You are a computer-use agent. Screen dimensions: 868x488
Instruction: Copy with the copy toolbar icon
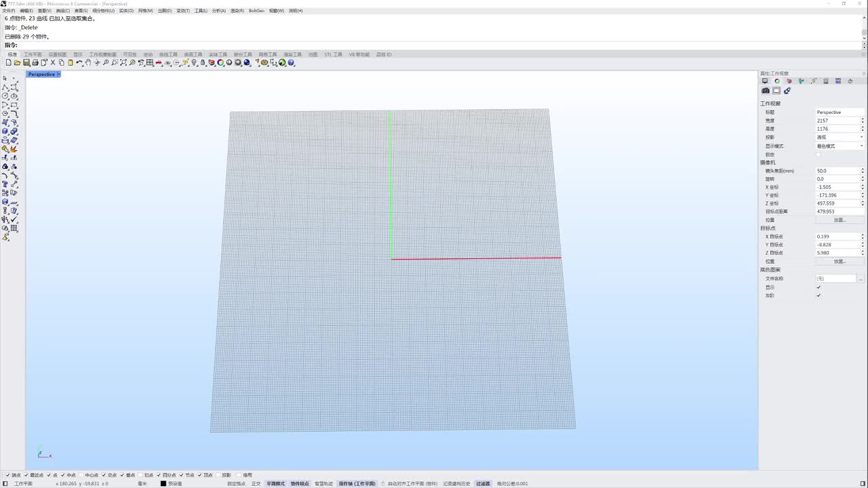point(62,62)
